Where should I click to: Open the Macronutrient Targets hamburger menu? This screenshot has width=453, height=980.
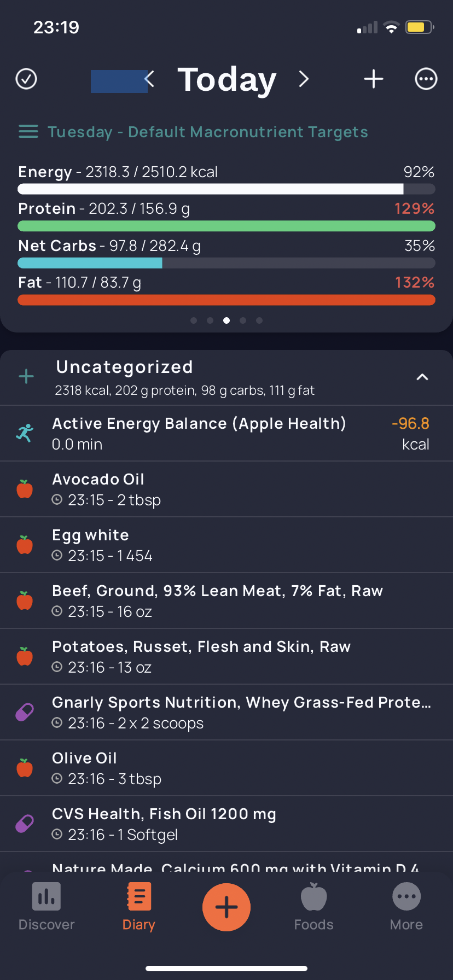pos(28,132)
